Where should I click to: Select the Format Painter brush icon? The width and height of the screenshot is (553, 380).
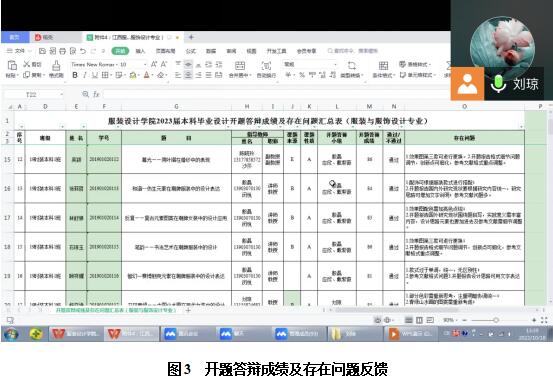point(56,66)
